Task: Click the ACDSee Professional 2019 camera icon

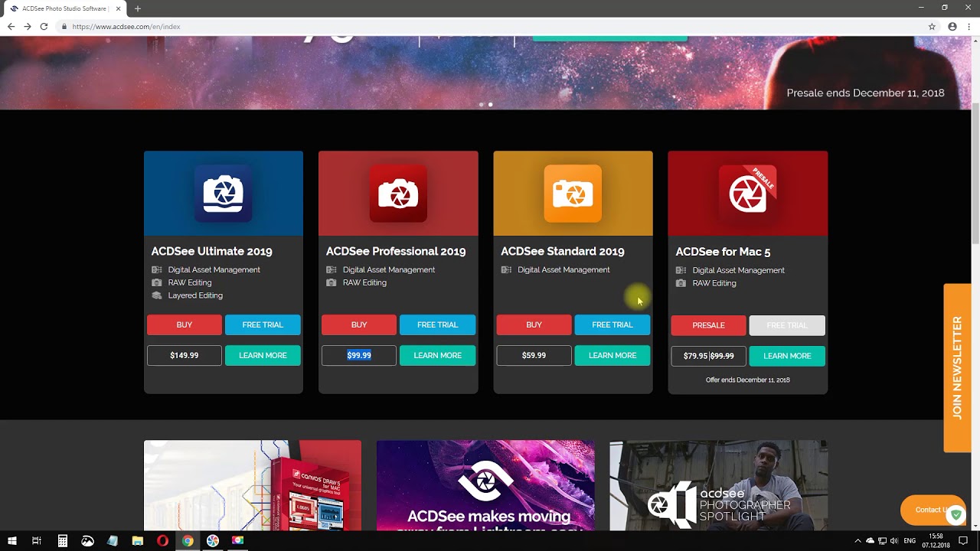Action: 398,194
